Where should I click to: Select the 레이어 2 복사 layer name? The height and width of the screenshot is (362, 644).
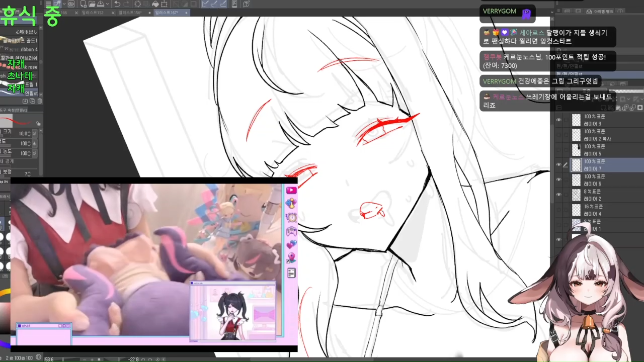(x=598, y=139)
